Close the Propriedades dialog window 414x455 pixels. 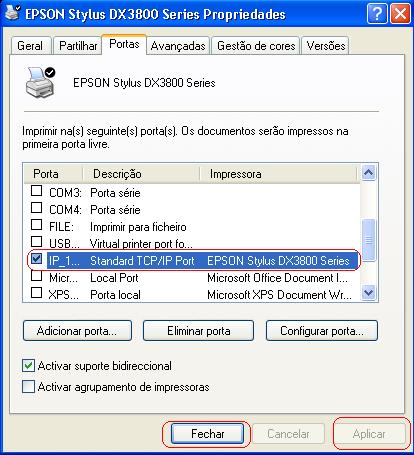400,14
